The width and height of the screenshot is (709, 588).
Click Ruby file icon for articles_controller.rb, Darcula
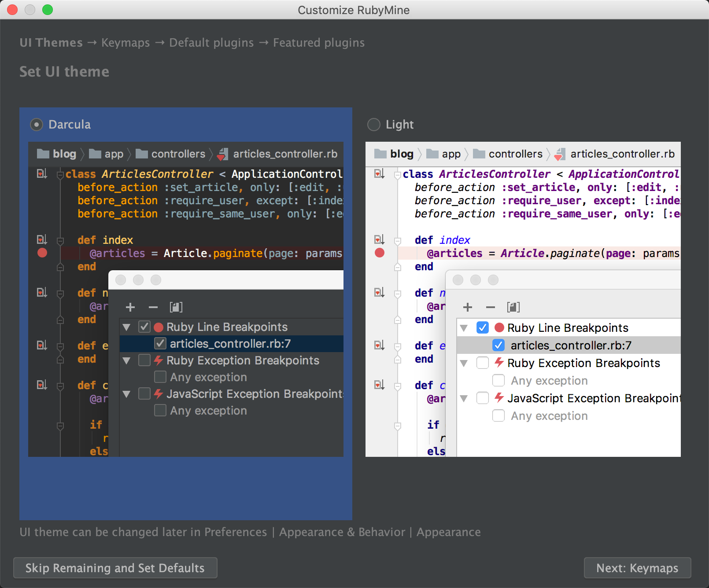point(222,154)
